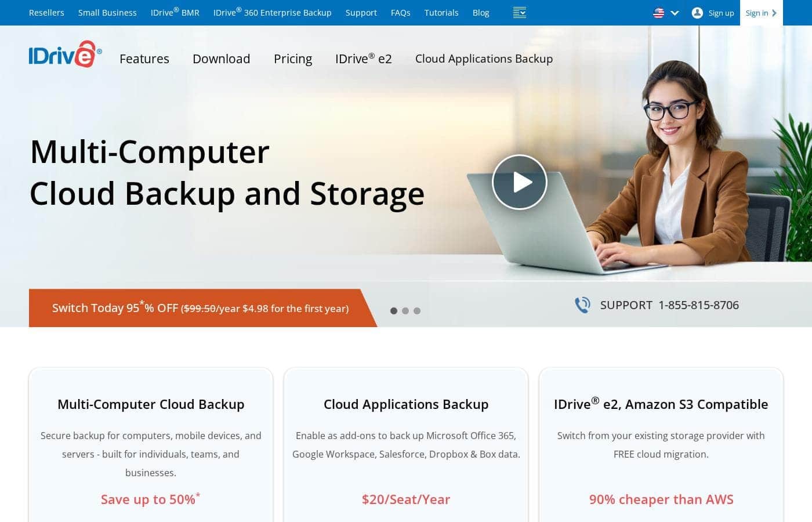Screen dimensions: 812x522
Task: Open the IDrive e2 menu
Action: pyautogui.click(x=363, y=59)
